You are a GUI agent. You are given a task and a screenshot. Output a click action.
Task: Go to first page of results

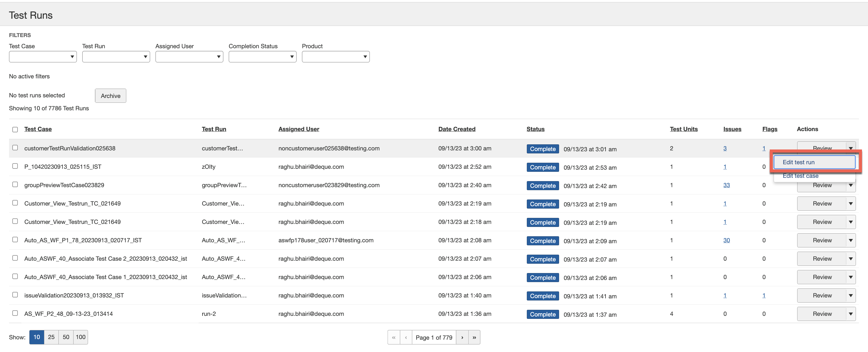[x=394, y=337]
